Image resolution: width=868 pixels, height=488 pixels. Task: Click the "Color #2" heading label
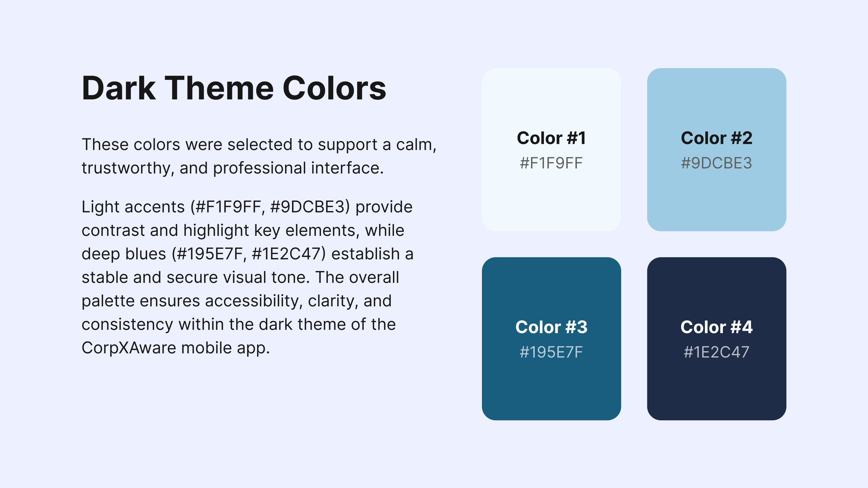pos(716,138)
